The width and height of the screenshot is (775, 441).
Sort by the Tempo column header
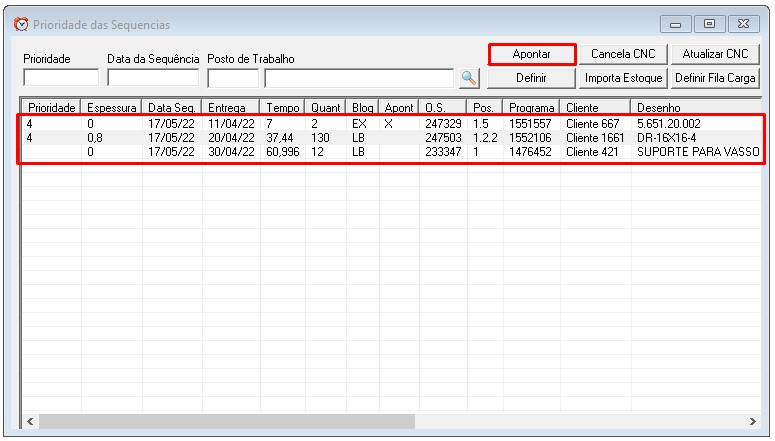pos(283,107)
